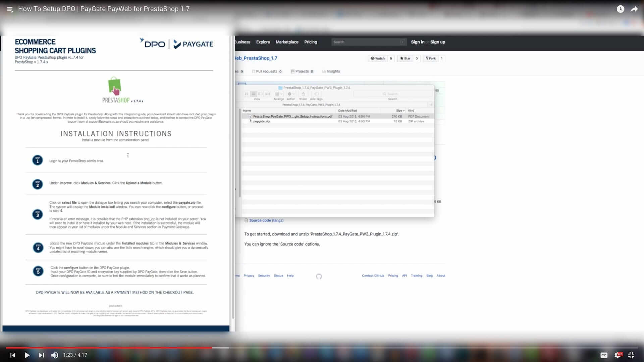Click the DPO PayGate logo in PDF
Screen dimensions: 644x362
point(177,44)
